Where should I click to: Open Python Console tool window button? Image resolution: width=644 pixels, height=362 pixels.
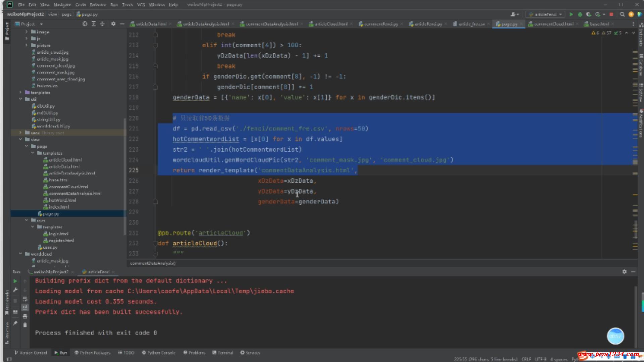click(x=159, y=353)
